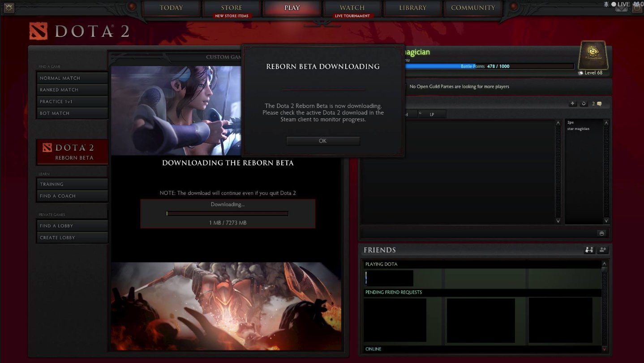This screenshot has width=644, height=363.
Task: Click the small Level 68 book icon
Action: coord(581,73)
